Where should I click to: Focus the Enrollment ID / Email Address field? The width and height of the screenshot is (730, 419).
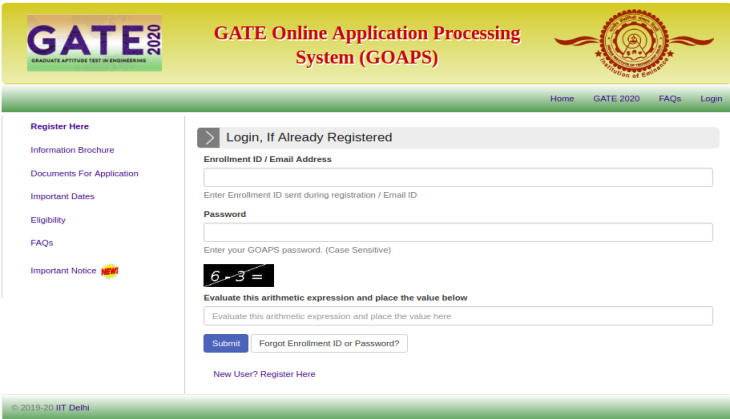click(x=458, y=177)
